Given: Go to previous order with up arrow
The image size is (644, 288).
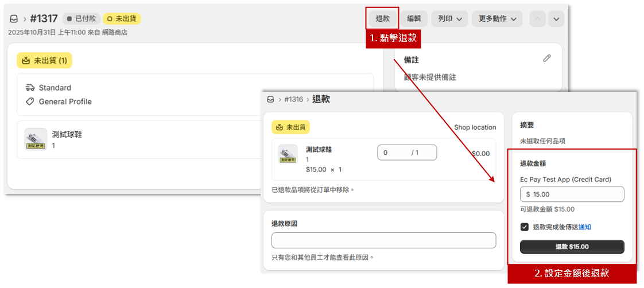Looking at the screenshot, I should point(538,19).
